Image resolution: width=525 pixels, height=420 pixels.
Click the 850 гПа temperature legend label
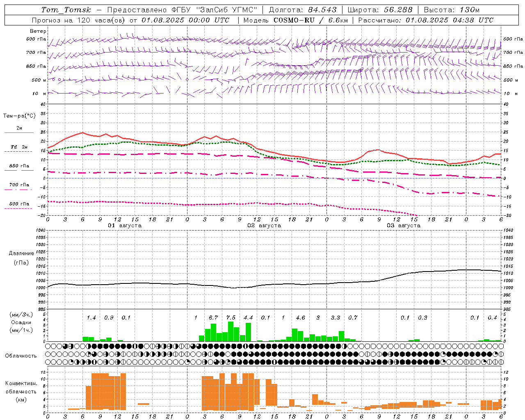point(19,166)
